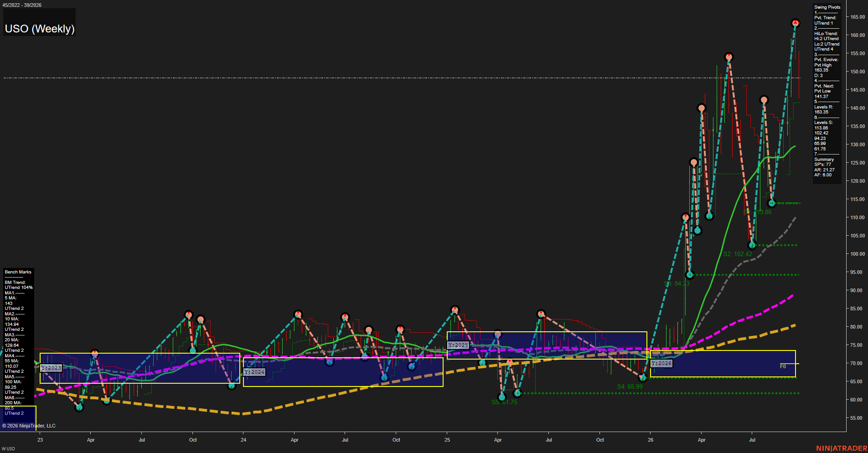Click the AF: 6.00 summary value
Viewport: 868px width, 453px height.
[822, 175]
